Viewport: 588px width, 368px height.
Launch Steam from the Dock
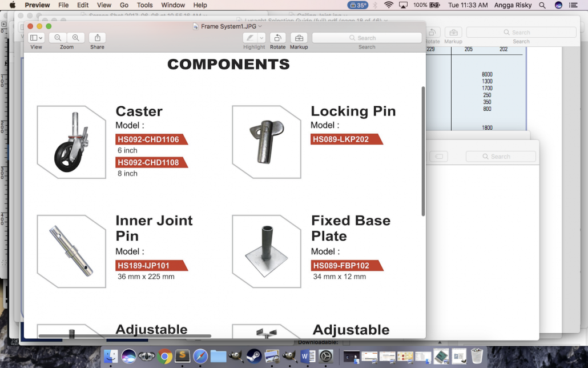click(x=253, y=357)
